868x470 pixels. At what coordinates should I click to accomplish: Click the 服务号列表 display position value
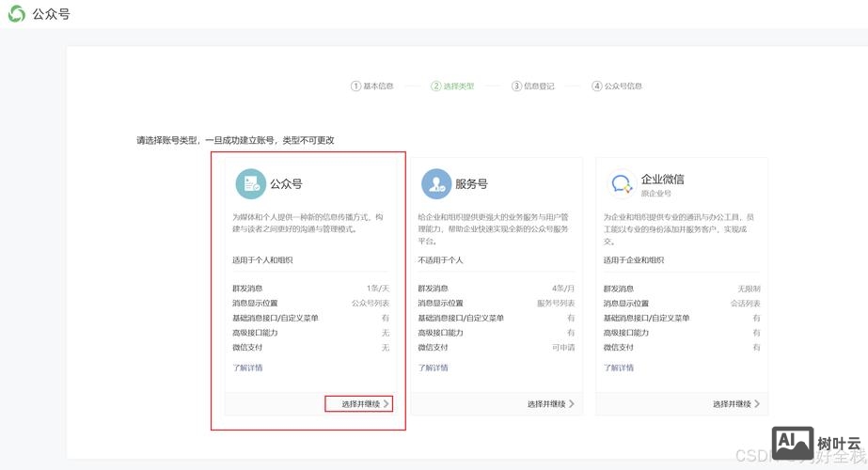556,304
